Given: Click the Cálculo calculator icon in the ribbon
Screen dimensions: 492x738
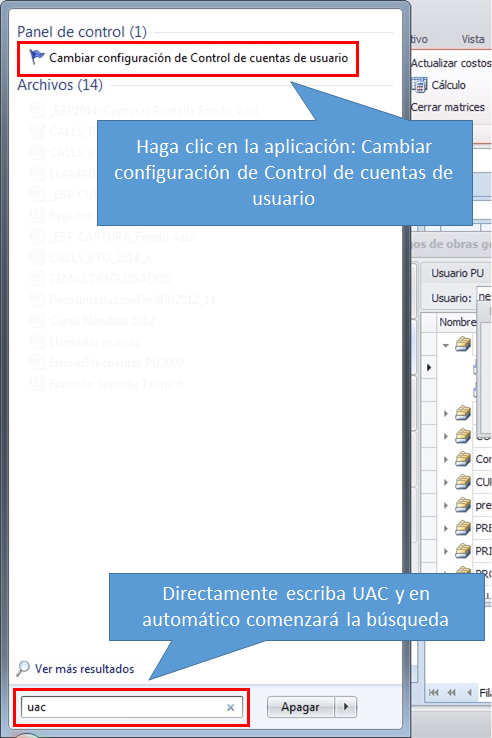Looking at the screenshot, I should pyautogui.click(x=419, y=85).
